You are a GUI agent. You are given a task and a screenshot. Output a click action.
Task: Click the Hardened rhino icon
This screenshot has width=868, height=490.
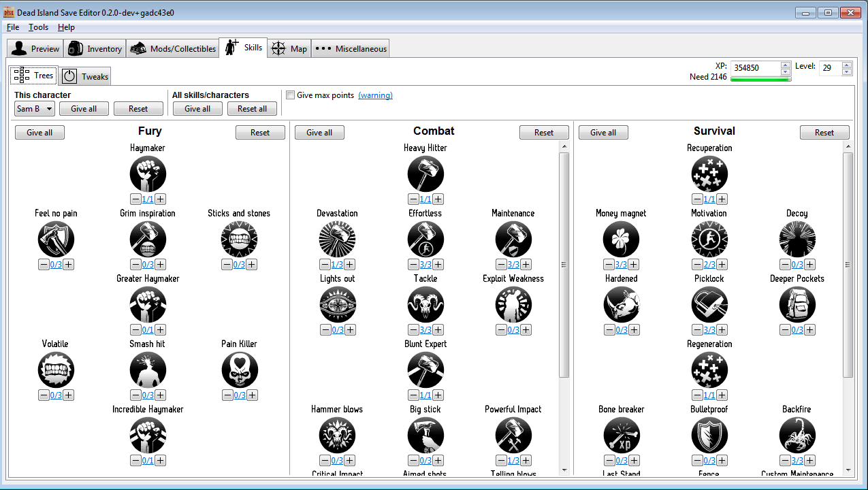pos(621,304)
